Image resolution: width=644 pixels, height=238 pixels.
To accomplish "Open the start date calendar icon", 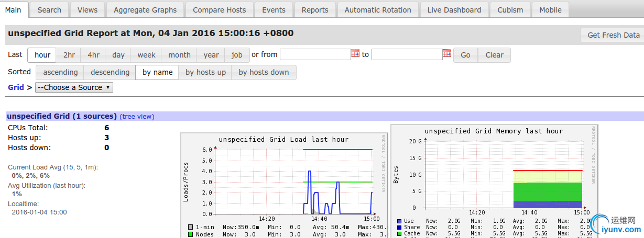I will (x=355, y=53).
